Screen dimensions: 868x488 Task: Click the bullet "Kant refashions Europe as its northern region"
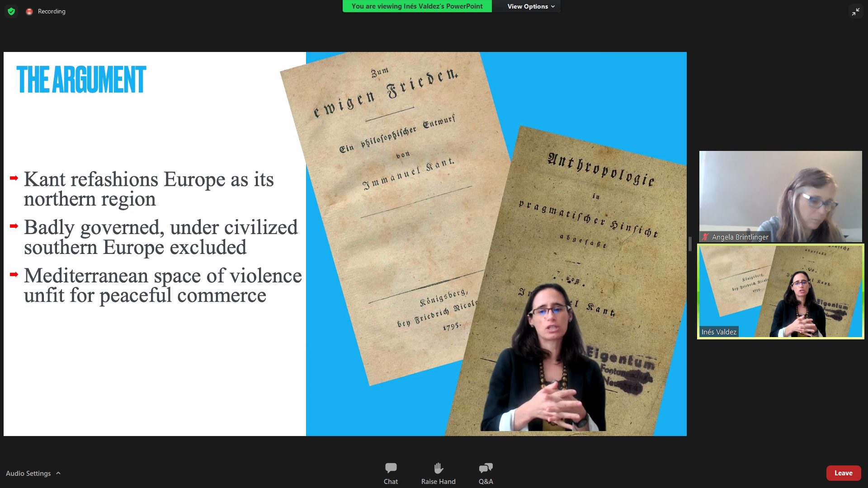tap(149, 189)
